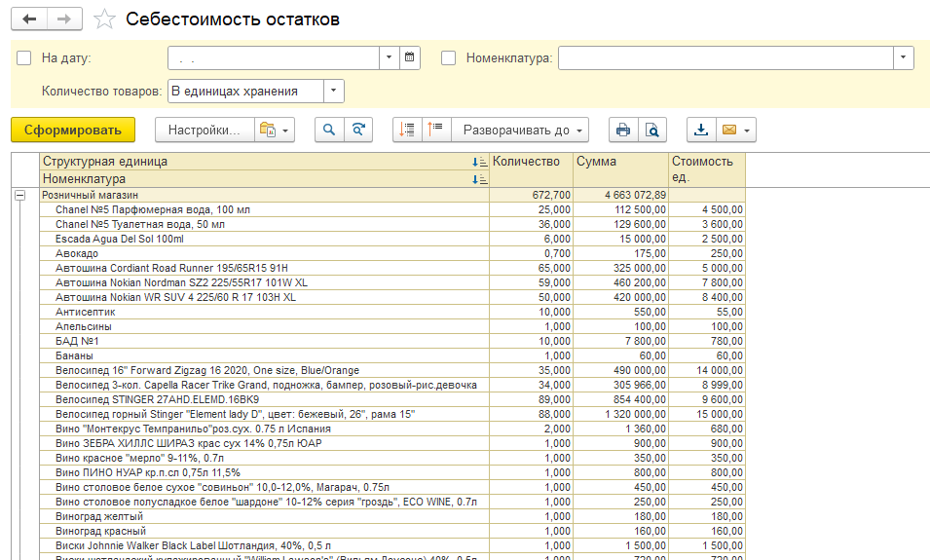Click total quantity cell 672,700
Screen dimensions: 930x560
[532, 195]
